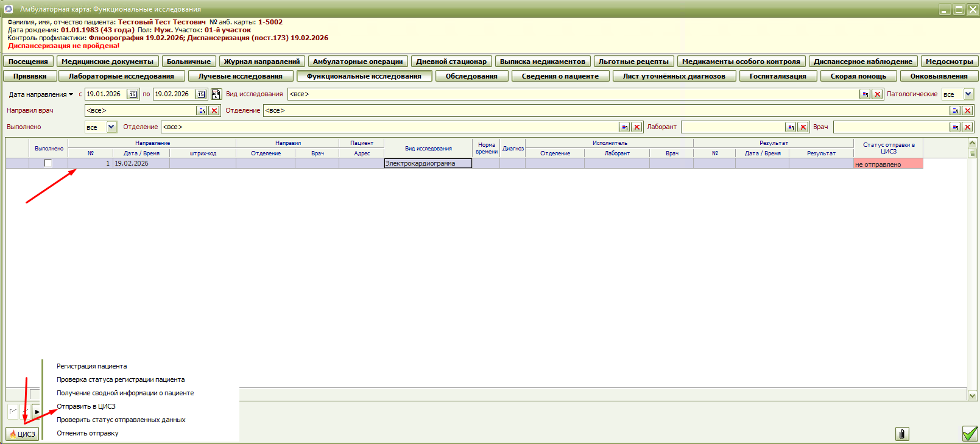The width and height of the screenshot is (980, 444).
Task: Clear the Вид исследования filter
Action: pos(877,94)
